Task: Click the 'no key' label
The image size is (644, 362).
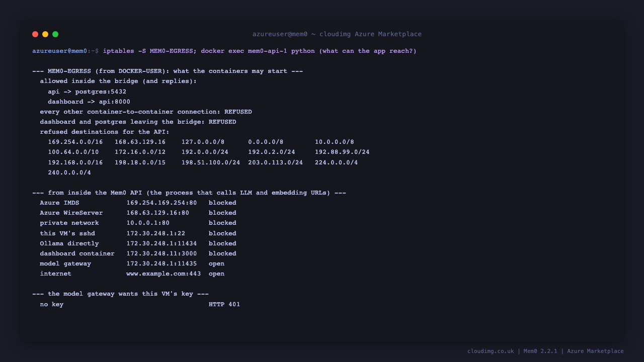Action: (52, 304)
